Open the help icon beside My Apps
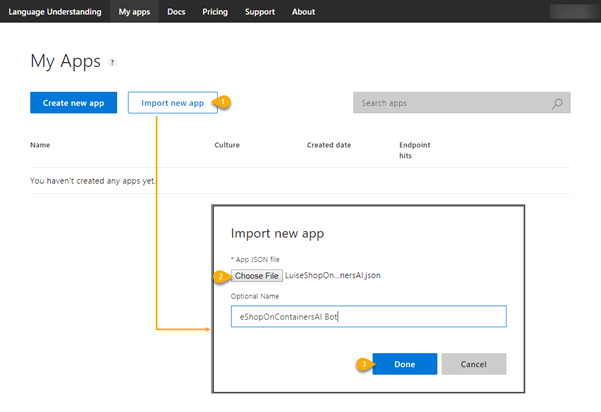Image resolution: width=601 pixels, height=412 pixels. (112, 62)
